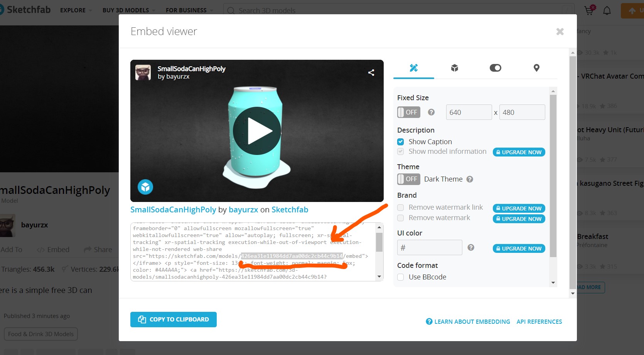Image resolution: width=644 pixels, height=355 pixels.
Task: Open the shopping cart
Action: click(x=588, y=11)
